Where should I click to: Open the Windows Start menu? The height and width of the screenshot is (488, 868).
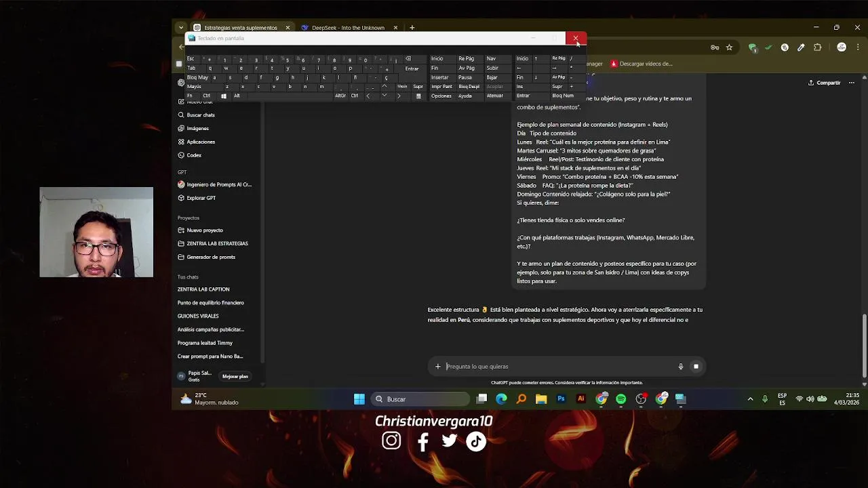pos(359,399)
